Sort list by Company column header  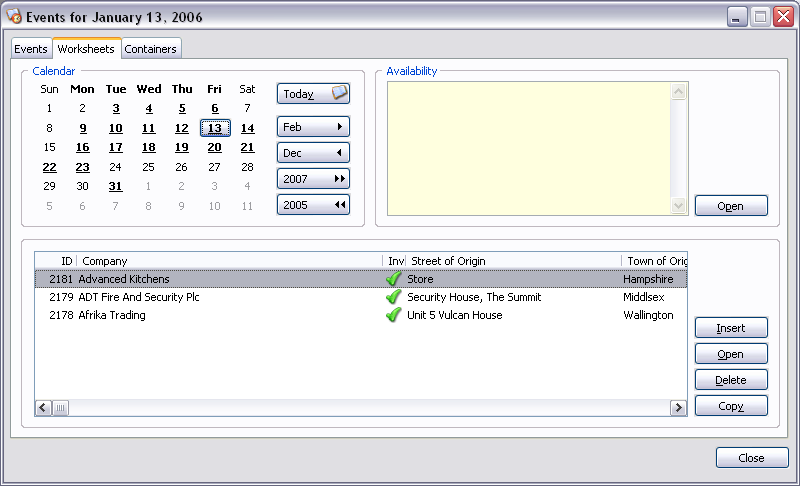click(x=230, y=261)
